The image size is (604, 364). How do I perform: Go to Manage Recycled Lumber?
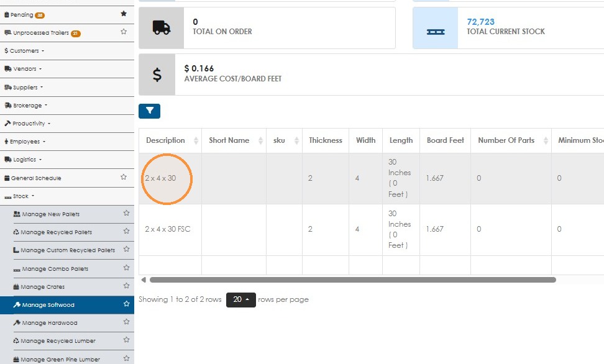(x=54, y=341)
